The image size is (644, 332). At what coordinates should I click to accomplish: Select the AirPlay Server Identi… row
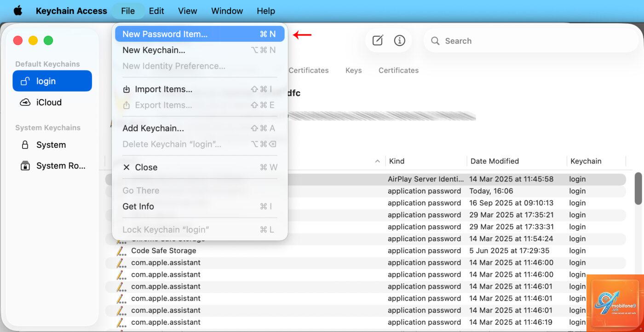point(366,179)
